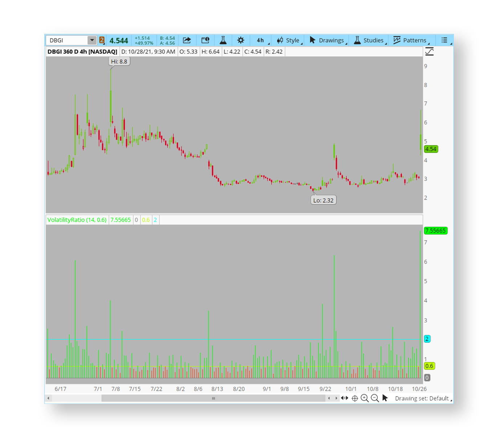The image size is (504, 442).
Task: Click the last price 4.544 display
Action: click(119, 41)
